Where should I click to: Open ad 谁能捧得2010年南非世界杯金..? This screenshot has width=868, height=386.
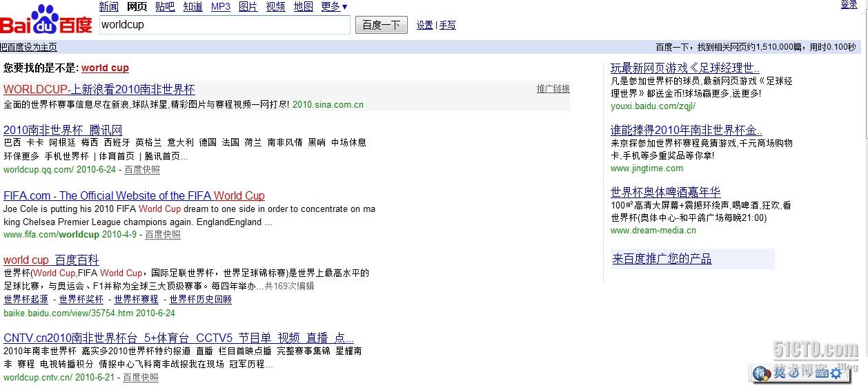(x=687, y=130)
